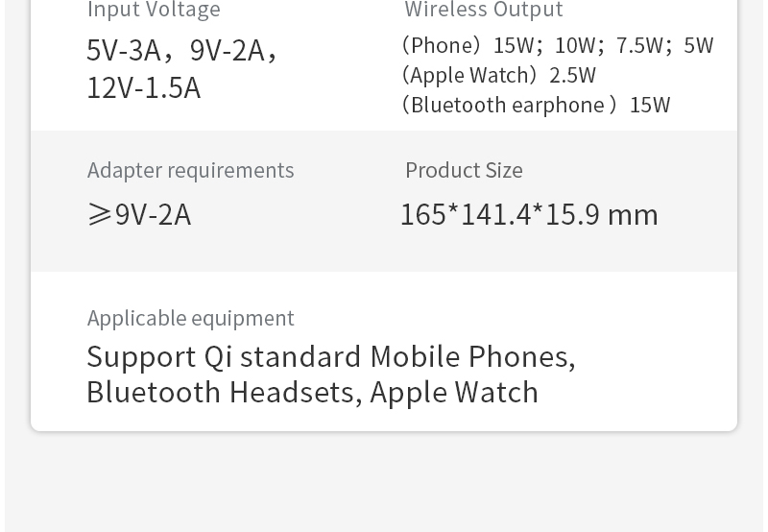
Task: Click the Product Size heading
Action: coord(464,170)
